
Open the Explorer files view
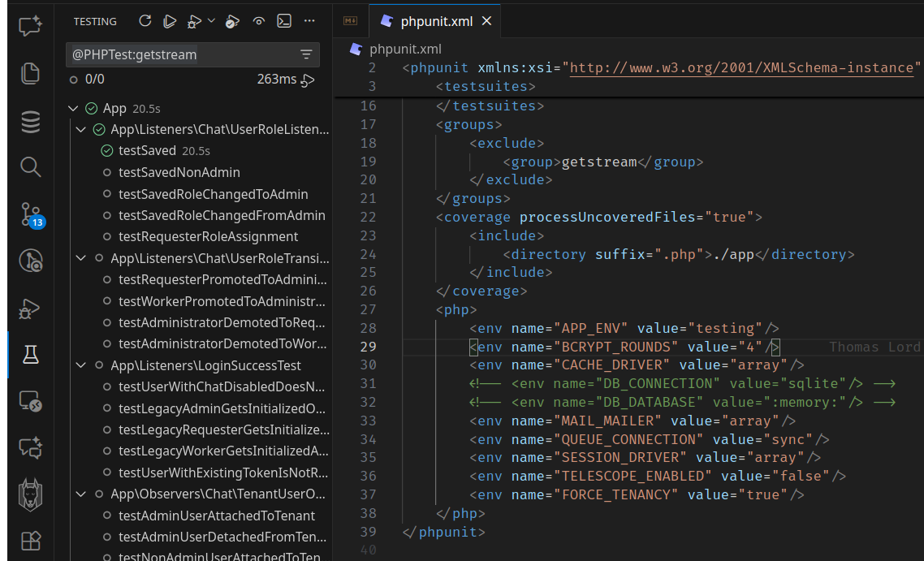[x=31, y=74]
